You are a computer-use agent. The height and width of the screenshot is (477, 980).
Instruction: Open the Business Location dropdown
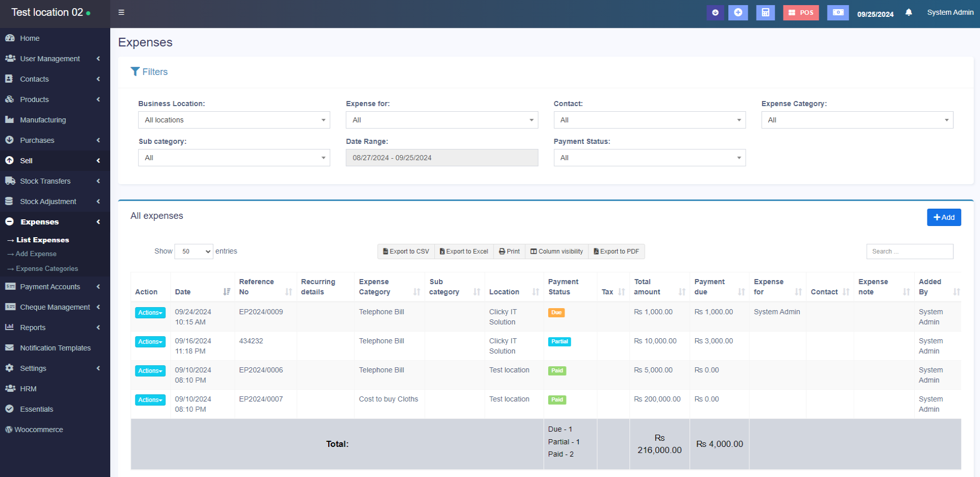click(x=234, y=120)
